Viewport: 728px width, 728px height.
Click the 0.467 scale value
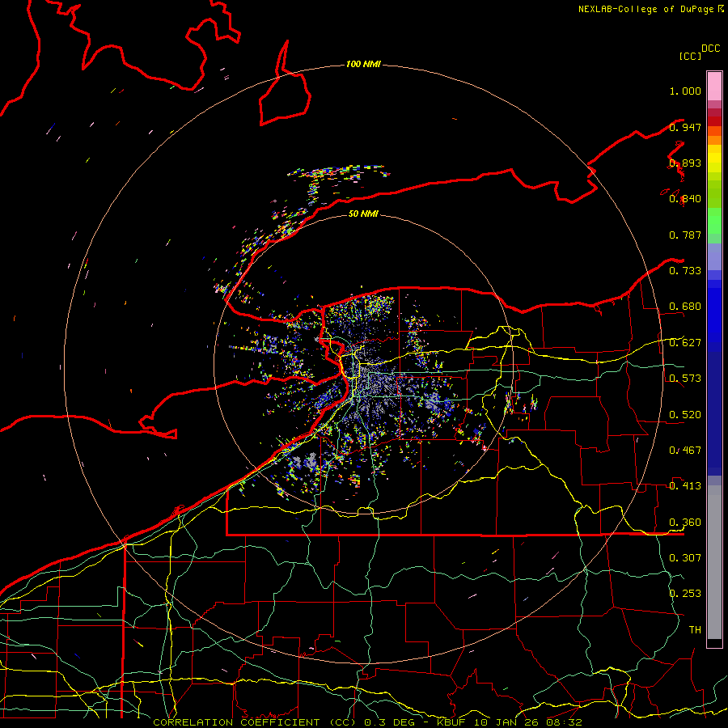(685, 450)
